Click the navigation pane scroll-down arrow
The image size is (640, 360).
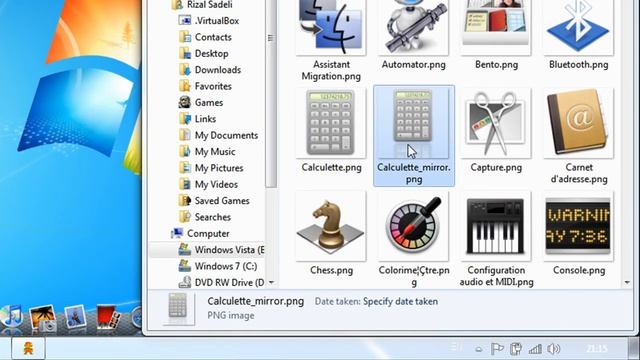[271, 282]
